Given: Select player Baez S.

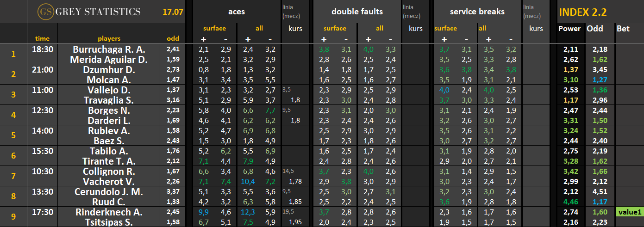Looking at the screenshot, I should tap(109, 141).
